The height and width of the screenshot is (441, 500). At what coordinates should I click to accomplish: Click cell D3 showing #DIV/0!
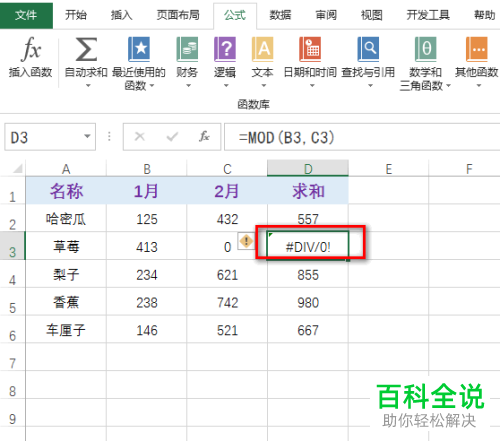[x=308, y=246]
